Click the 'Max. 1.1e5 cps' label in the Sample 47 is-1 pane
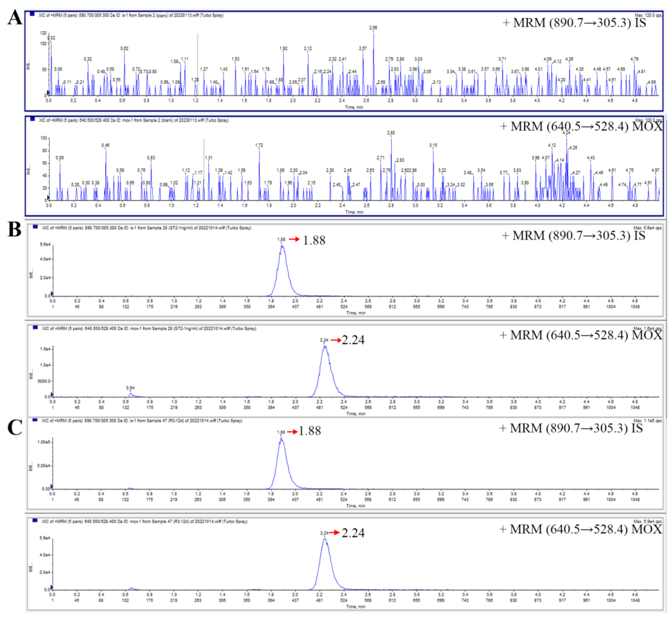Viewport: 672px width, 619px height. pyautogui.click(x=648, y=421)
